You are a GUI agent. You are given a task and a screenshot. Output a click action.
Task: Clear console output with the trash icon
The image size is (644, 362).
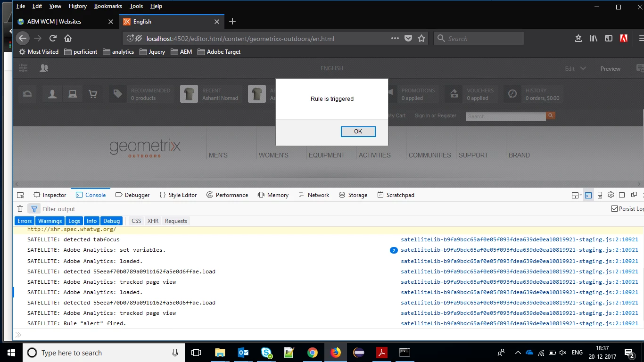point(20,209)
